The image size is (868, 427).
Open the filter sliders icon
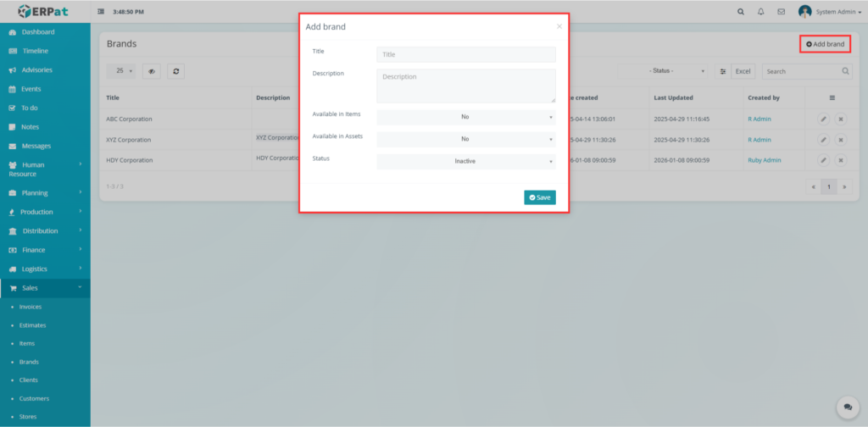[x=722, y=71]
